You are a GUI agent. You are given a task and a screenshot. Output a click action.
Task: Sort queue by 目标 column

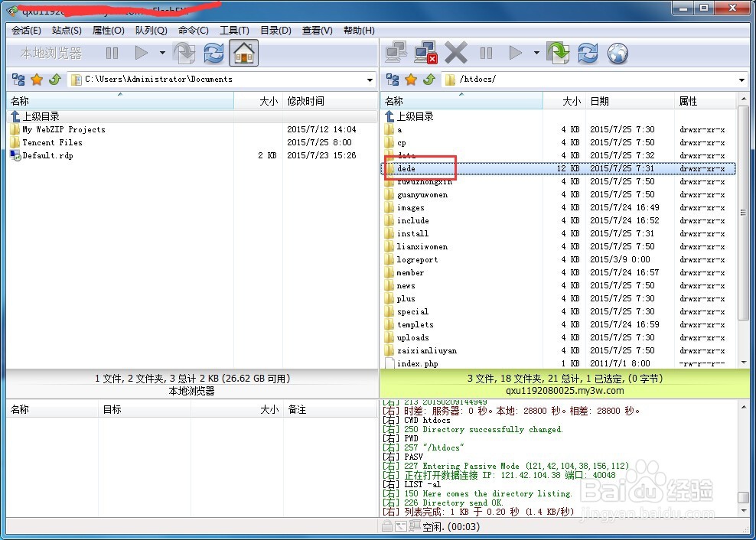(x=144, y=409)
